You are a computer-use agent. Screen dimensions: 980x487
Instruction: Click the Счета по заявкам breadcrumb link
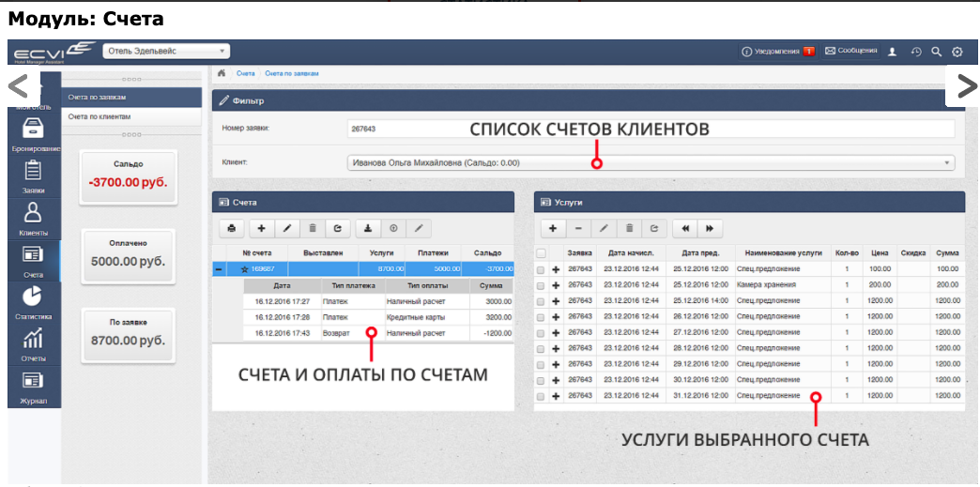point(292,73)
